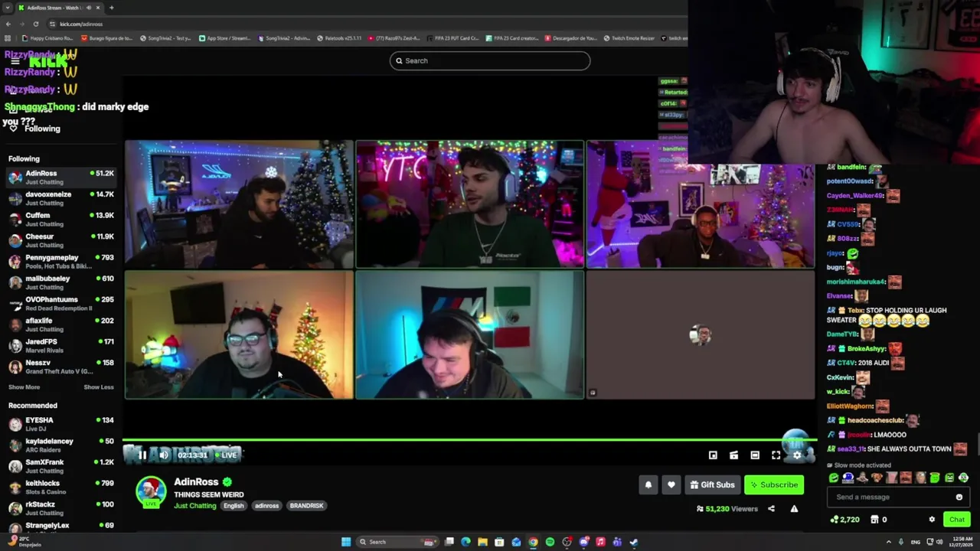This screenshot has height=551, width=980.
Task: Share the stream via share icon
Action: (x=771, y=509)
